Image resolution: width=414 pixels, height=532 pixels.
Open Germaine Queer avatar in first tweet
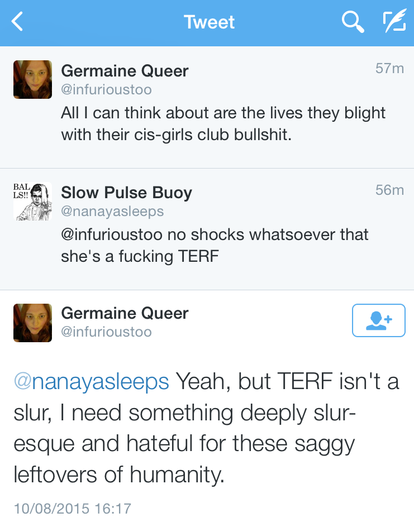pyautogui.click(x=32, y=79)
